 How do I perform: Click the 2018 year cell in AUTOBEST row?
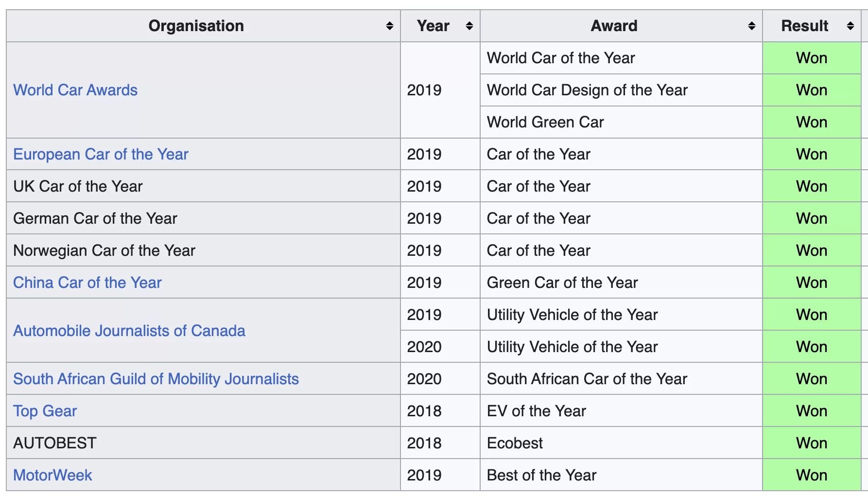click(440, 443)
